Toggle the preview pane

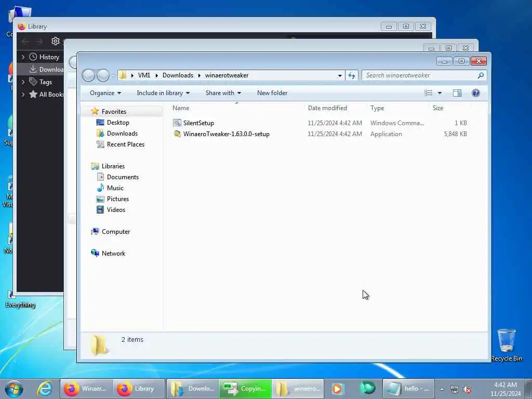tap(457, 93)
